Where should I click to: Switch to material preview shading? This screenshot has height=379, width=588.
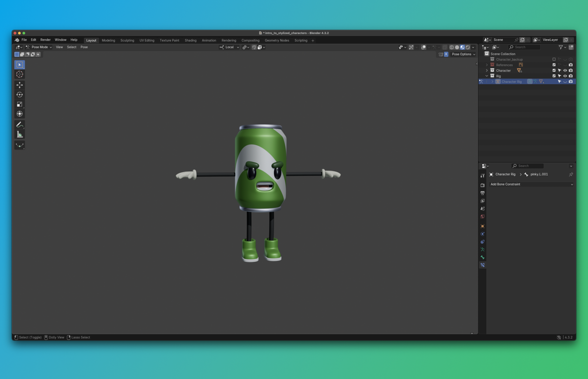click(462, 47)
